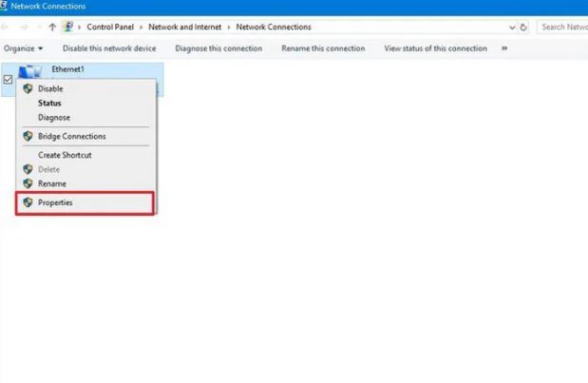Screen dimensions: 588x383
Task: Navigate to Network and Internet breadcrumb
Action: tap(185, 27)
